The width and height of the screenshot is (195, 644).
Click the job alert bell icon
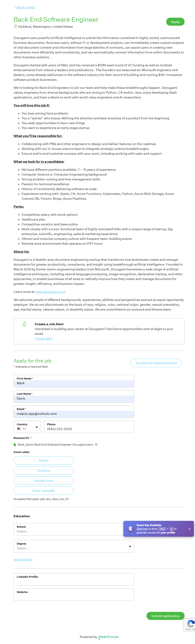pos(24,324)
